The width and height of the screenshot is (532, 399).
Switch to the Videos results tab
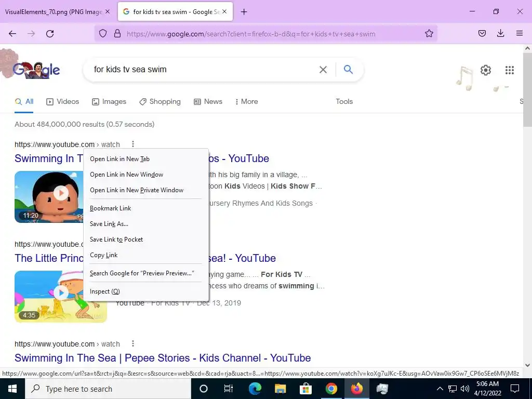(x=63, y=101)
